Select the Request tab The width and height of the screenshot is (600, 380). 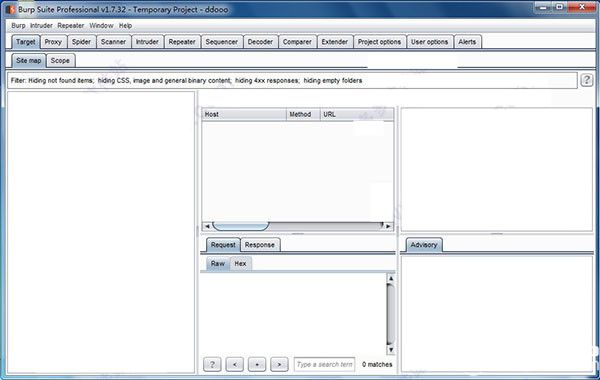coord(223,245)
